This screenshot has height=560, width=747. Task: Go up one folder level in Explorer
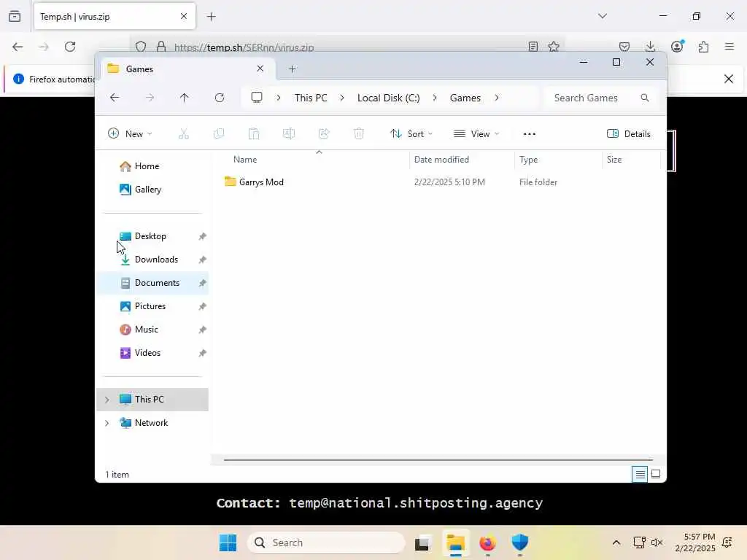(185, 98)
